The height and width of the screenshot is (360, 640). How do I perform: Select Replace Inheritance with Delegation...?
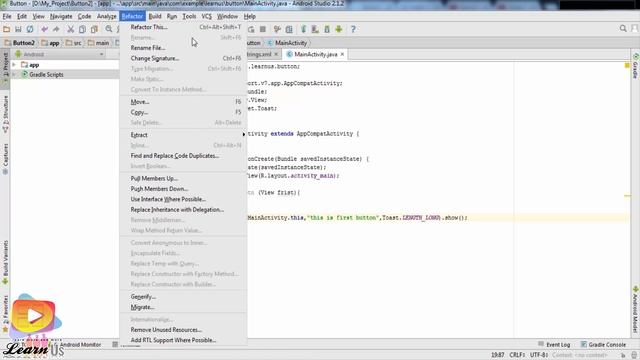tap(184, 209)
